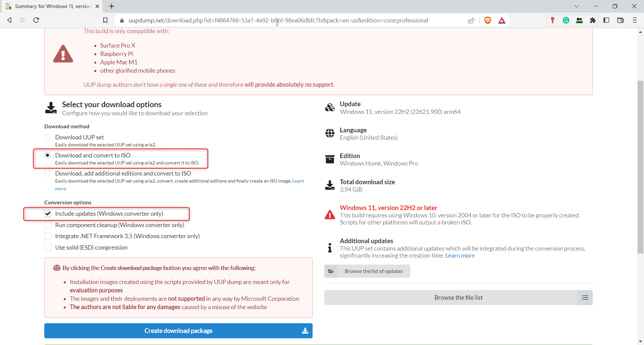This screenshot has height=345, width=644.
Task: Open the browser main hamburger menu
Action: pyautogui.click(x=635, y=20)
